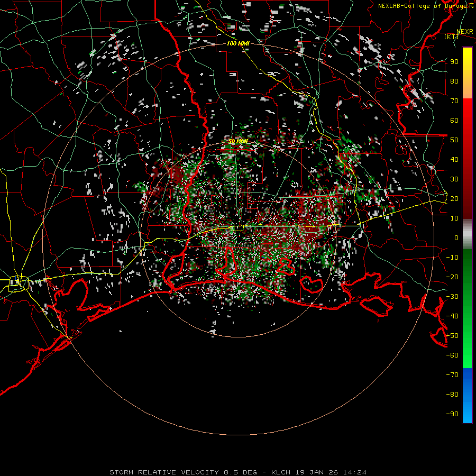Click the 40 value on the velocity scale

point(454,159)
